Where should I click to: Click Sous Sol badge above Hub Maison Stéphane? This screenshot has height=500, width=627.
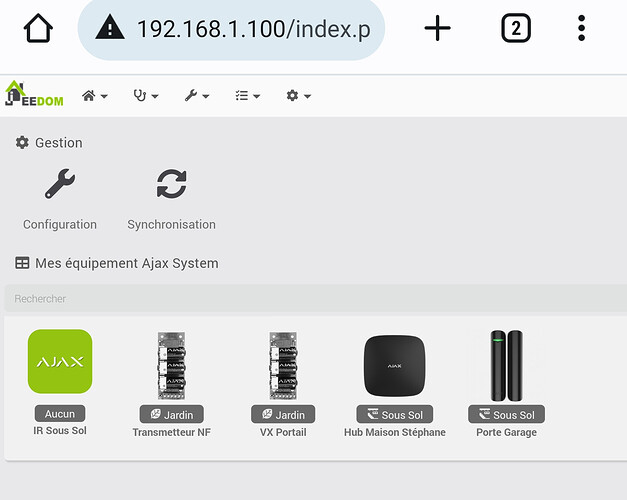(395, 414)
